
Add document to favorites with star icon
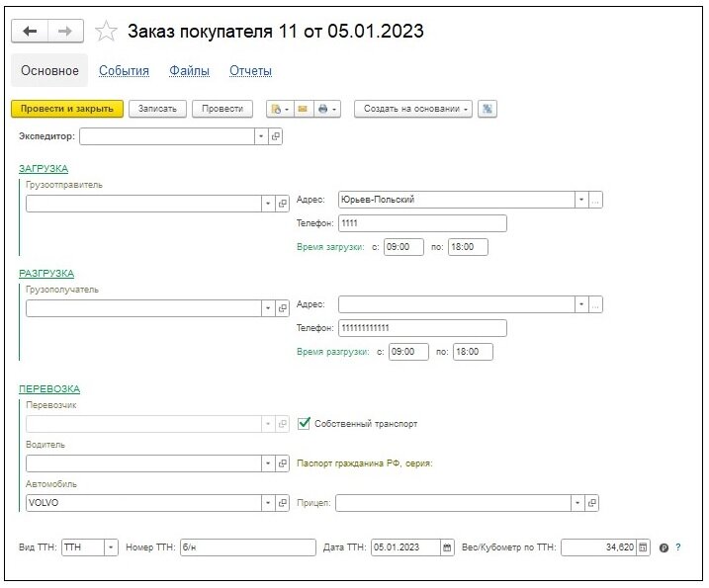pos(106,32)
